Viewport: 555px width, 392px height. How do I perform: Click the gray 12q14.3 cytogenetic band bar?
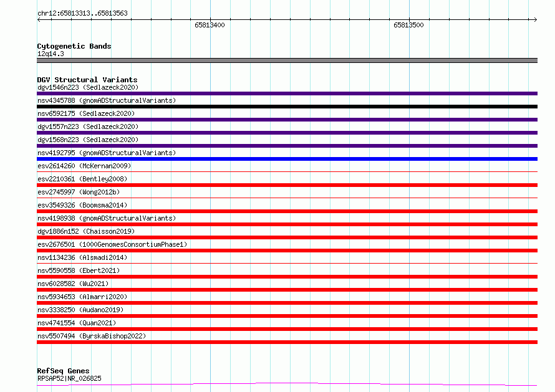point(287,60)
